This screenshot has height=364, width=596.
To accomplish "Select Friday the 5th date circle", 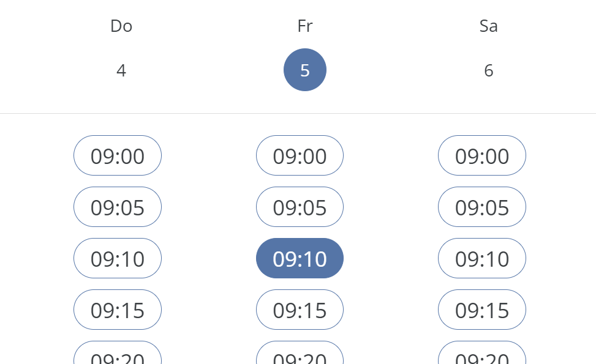I will click(305, 70).
